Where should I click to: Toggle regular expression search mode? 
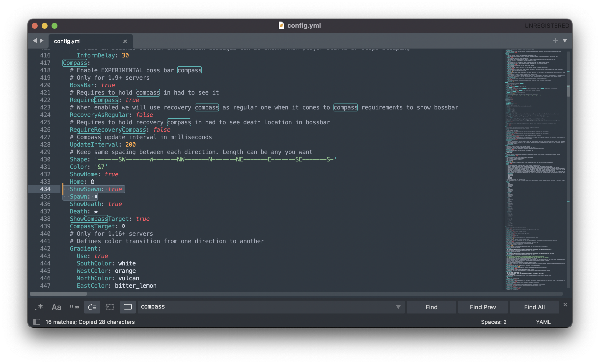(39, 307)
